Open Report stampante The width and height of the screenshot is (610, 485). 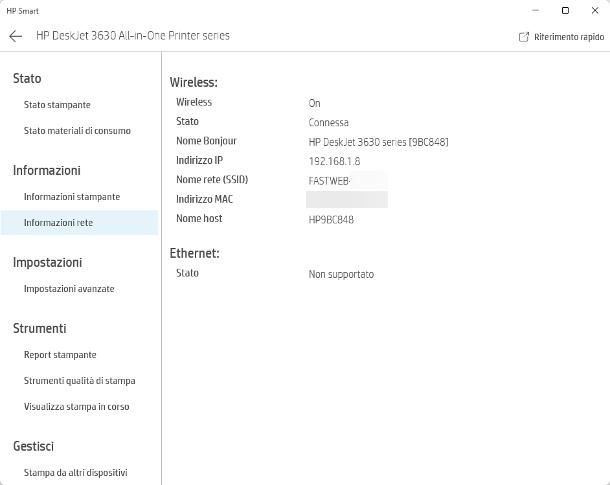[x=60, y=355]
